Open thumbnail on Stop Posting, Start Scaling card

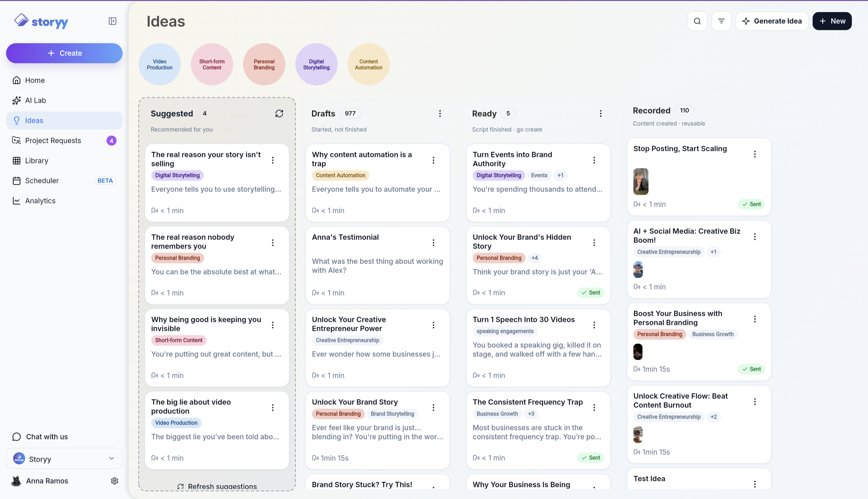640,181
